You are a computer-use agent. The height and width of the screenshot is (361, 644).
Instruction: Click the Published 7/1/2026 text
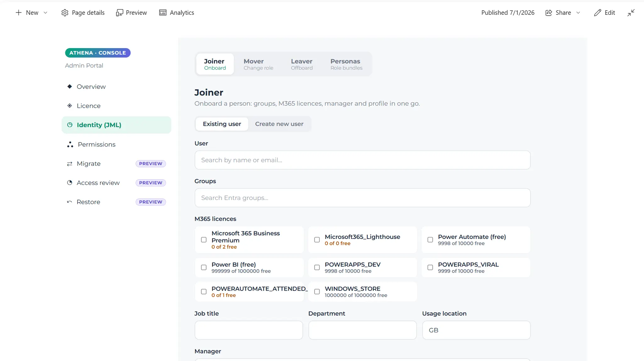pyautogui.click(x=508, y=13)
